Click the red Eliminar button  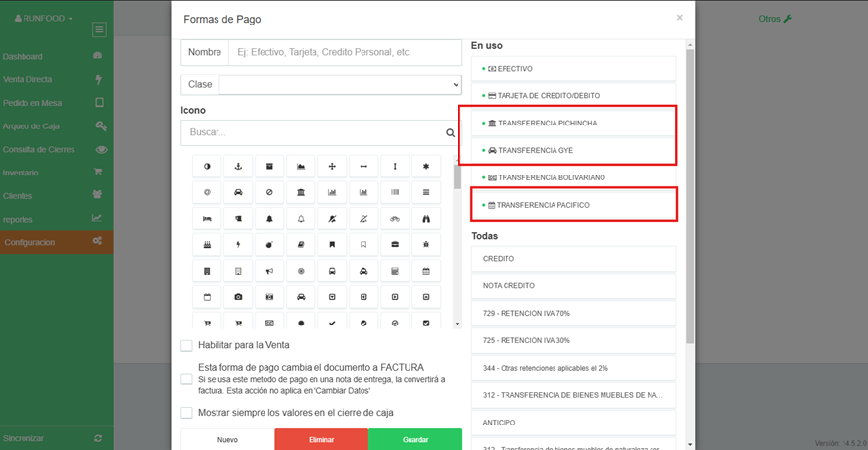(x=321, y=440)
